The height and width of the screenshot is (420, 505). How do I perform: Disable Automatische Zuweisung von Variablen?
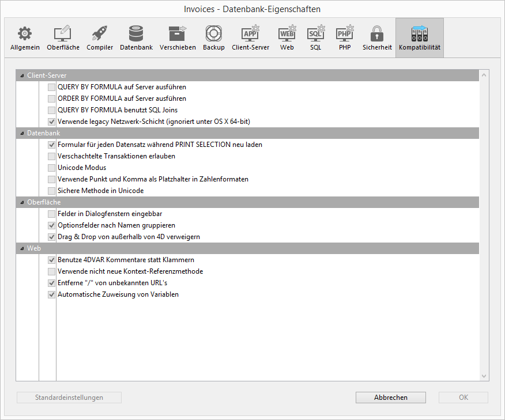pos(52,294)
